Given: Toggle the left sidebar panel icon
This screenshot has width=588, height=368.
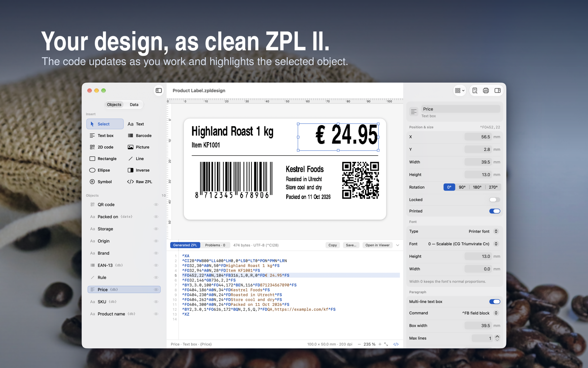Looking at the screenshot, I should click(159, 91).
